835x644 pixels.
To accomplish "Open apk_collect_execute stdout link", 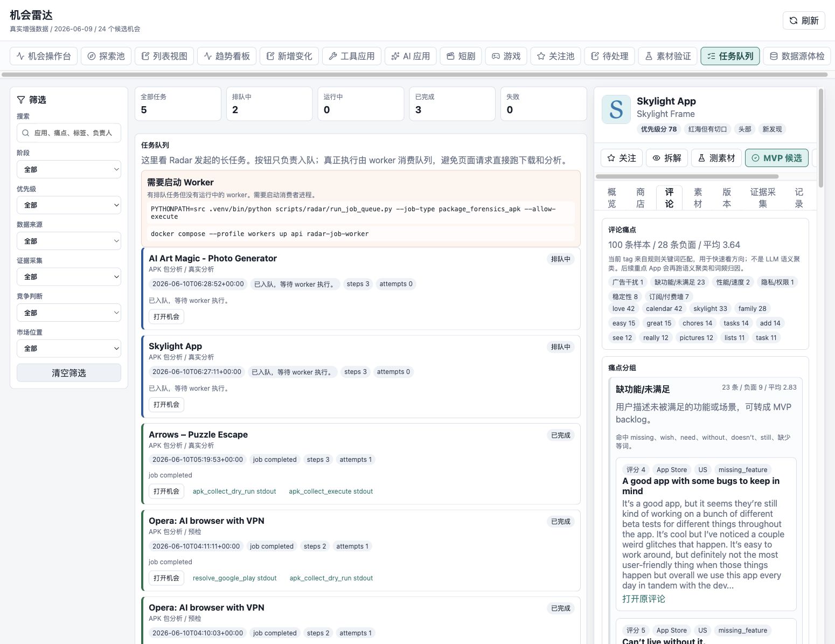I will (x=331, y=491).
